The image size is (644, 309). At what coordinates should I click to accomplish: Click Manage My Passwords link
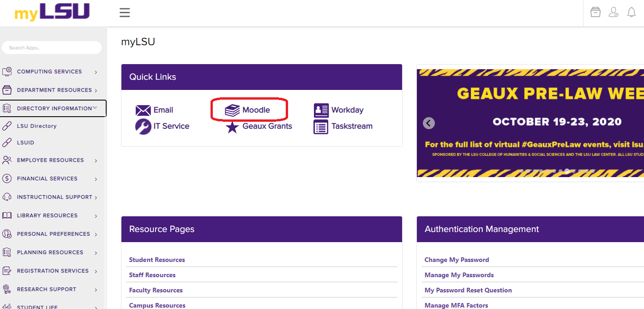(x=459, y=275)
